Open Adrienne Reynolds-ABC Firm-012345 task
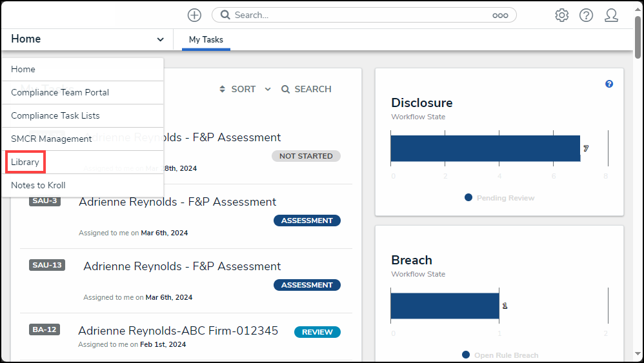644x363 pixels. [x=178, y=331]
